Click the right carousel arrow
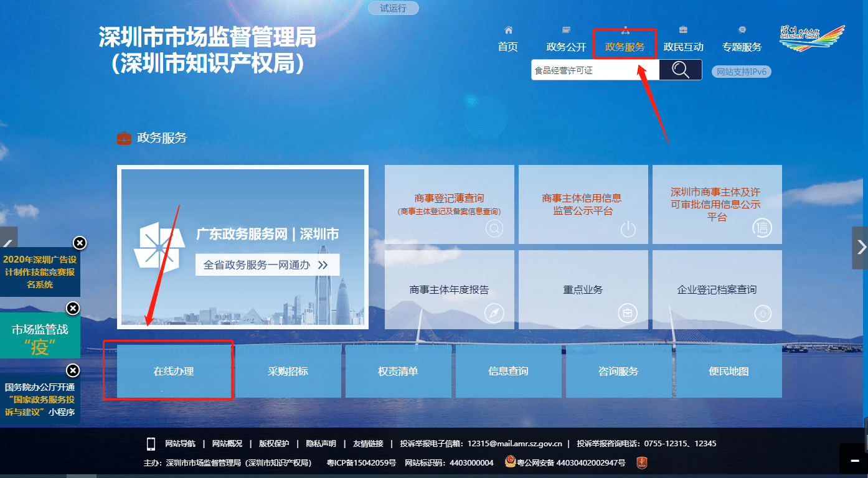The image size is (868, 478). pos(861,247)
